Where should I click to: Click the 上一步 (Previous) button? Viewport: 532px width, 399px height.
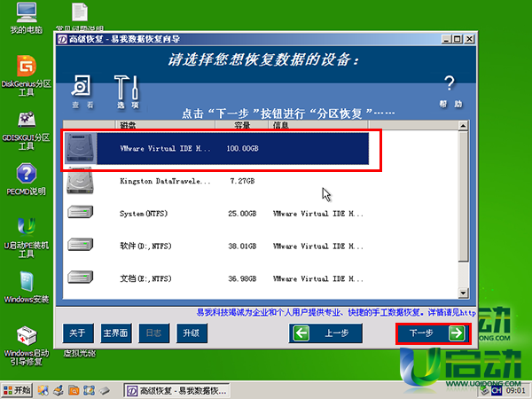pyautogui.click(x=325, y=333)
